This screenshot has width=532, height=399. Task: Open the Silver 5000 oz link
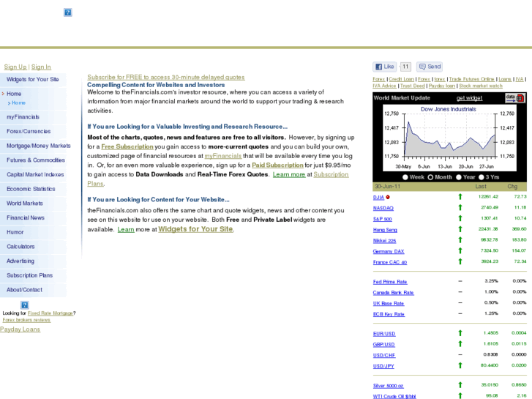(x=388, y=386)
